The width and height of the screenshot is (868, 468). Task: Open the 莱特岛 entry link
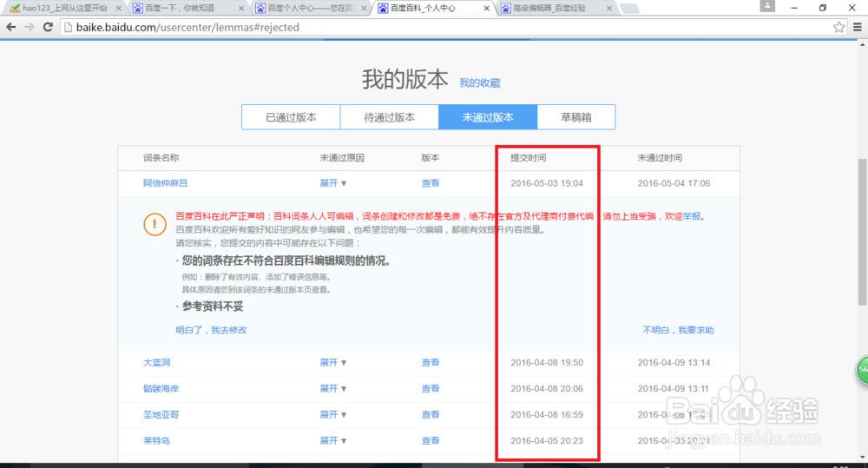[x=156, y=441]
